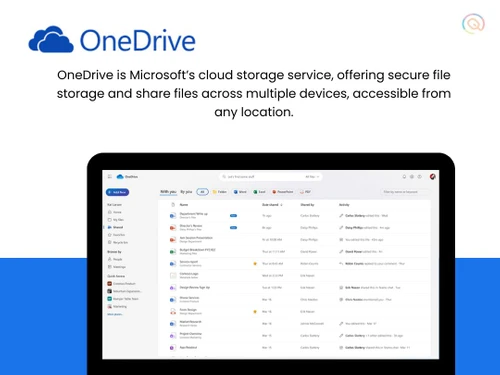The image size is (500, 375).
Task: Click the star in the Room Design row
Action: coord(255,312)
